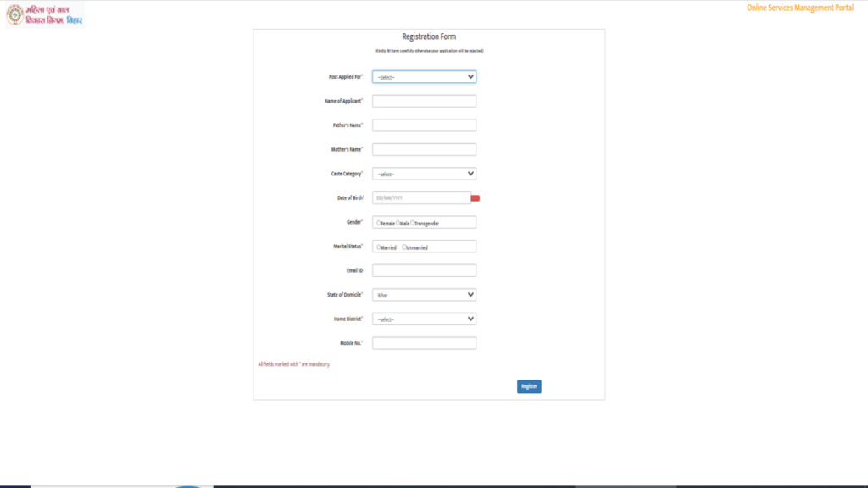Select the Female gender radio button
Viewport: 868px width, 488px height.
pos(379,223)
